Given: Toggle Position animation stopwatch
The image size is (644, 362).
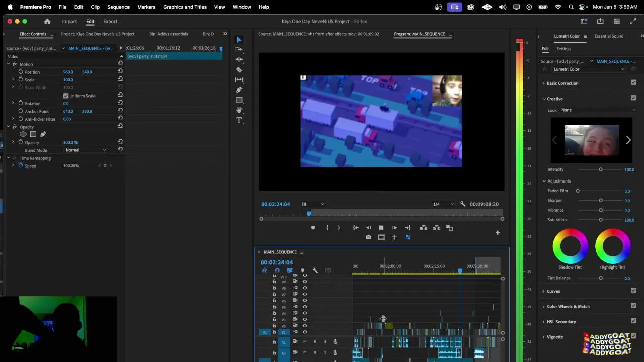Looking at the screenshot, I should coord(21,72).
